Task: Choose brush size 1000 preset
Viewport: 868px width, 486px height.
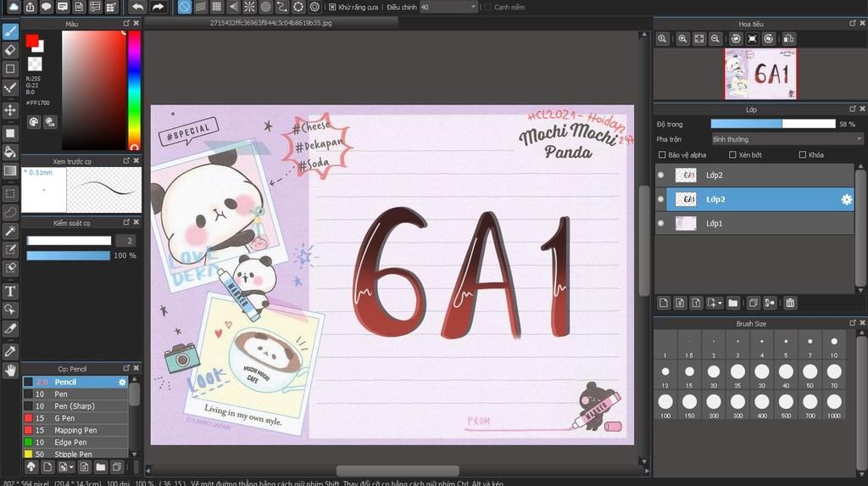Action: click(x=834, y=405)
